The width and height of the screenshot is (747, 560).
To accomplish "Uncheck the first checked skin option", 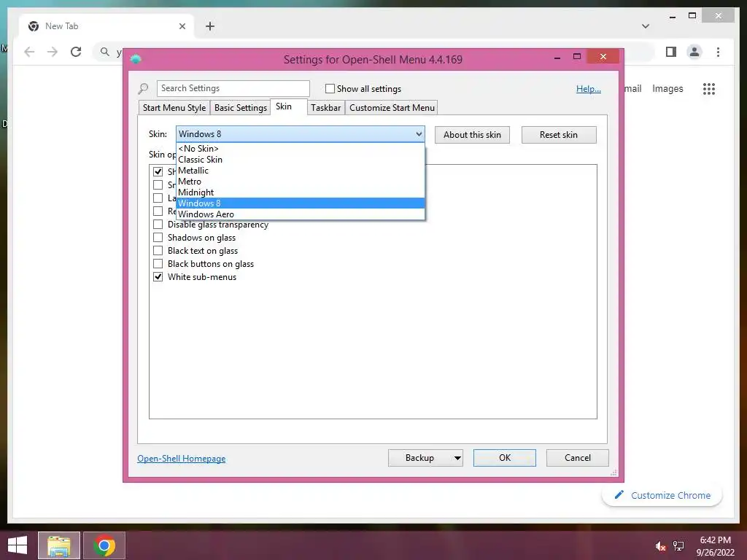I will 158,171.
